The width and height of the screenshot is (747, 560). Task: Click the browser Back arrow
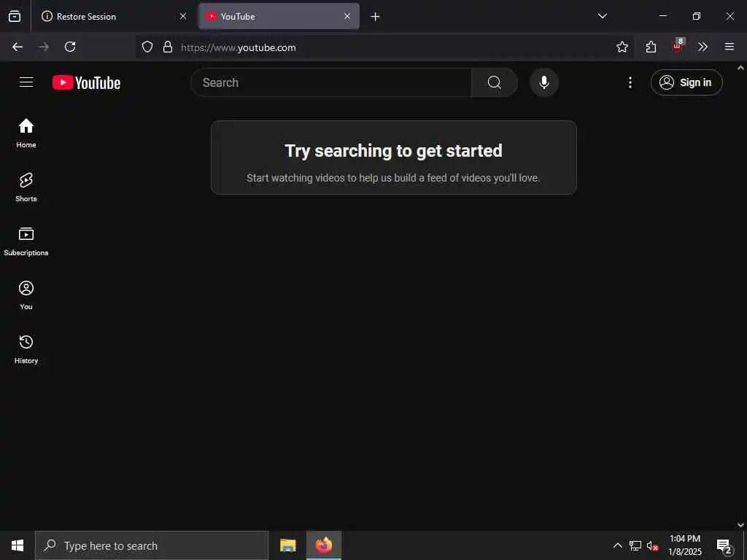(x=18, y=47)
